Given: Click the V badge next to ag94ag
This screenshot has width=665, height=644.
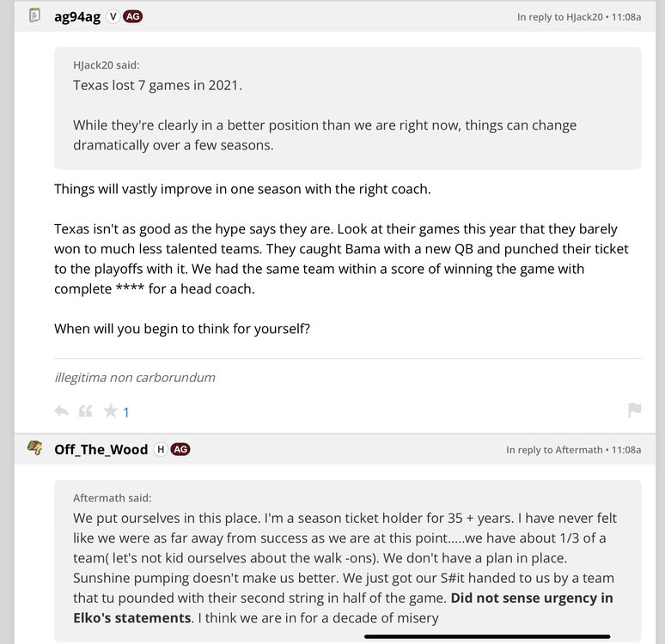Looking at the screenshot, I should click(113, 16).
